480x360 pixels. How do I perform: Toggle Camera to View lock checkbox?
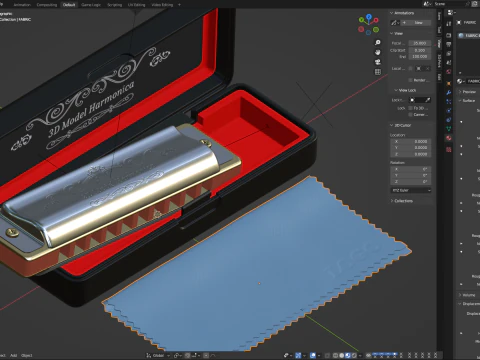pos(410,114)
